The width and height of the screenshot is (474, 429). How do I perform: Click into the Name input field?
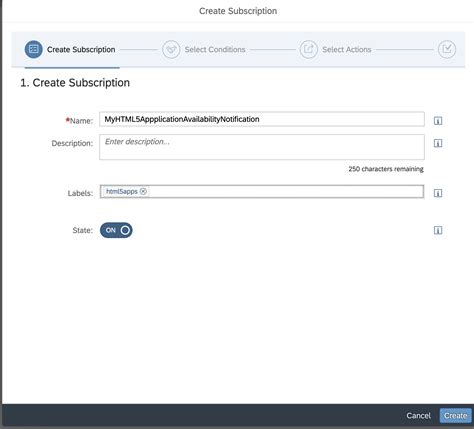pos(262,119)
